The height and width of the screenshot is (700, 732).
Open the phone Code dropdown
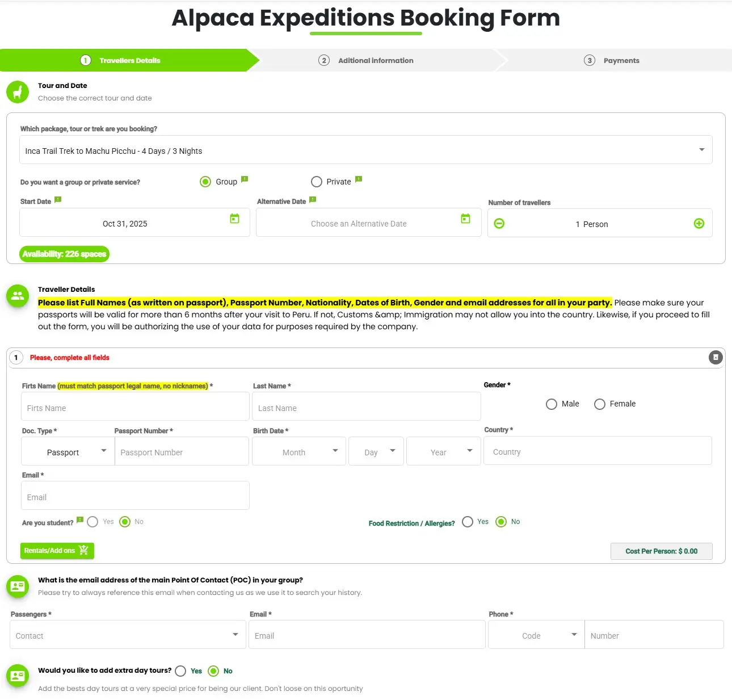[536, 635]
